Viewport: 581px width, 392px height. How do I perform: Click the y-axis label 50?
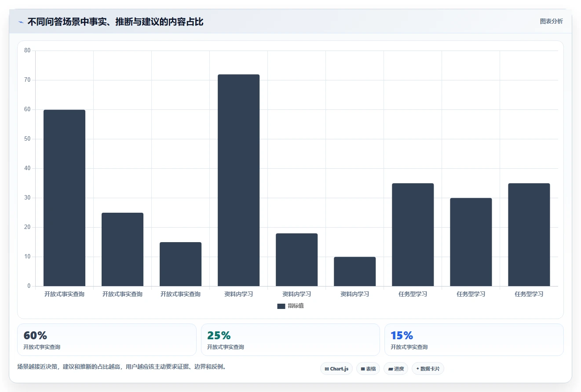tap(27, 139)
